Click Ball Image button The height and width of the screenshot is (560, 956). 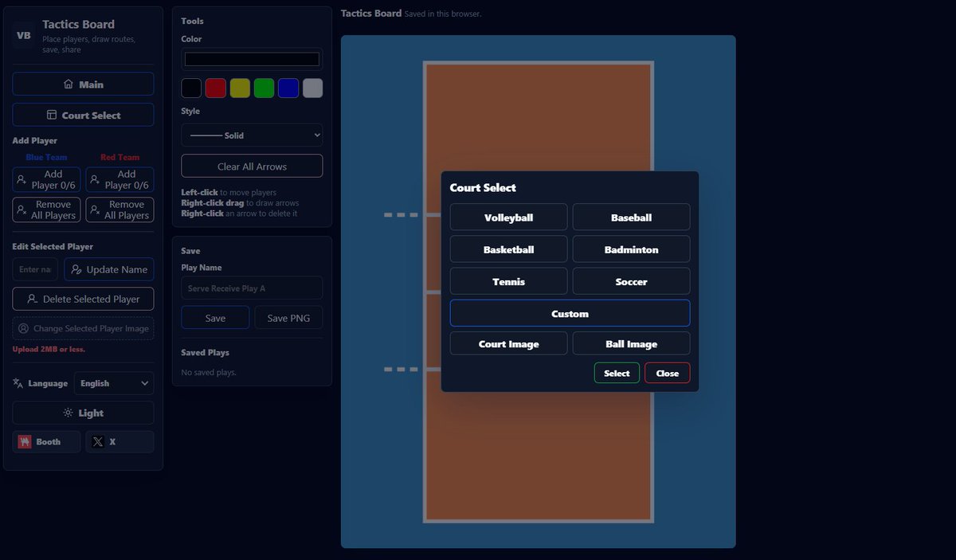coord(631,343)
